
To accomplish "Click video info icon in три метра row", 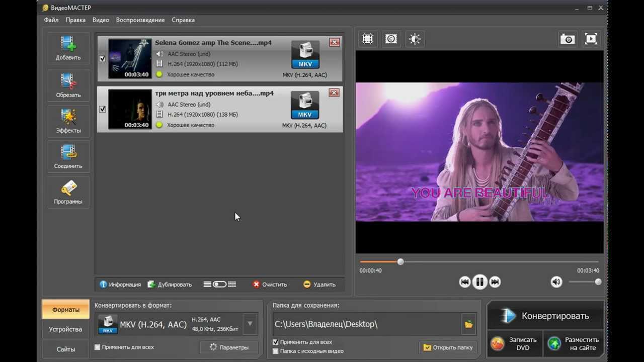I will click(x=159, y=115).
